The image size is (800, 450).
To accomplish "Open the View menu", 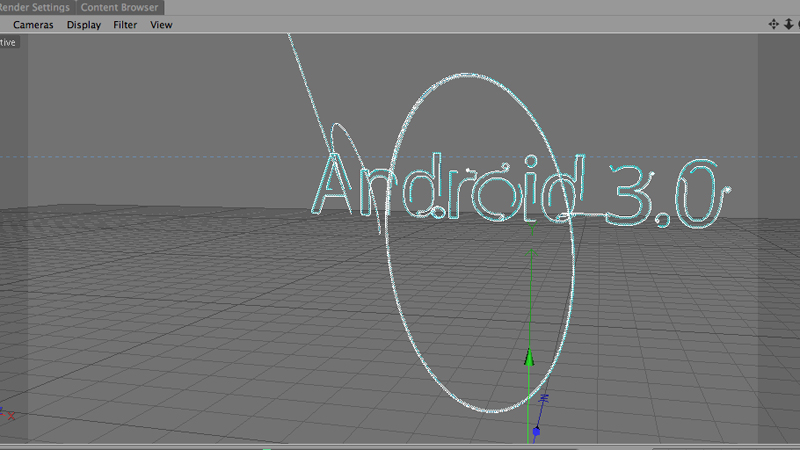I will coord(161,24).
